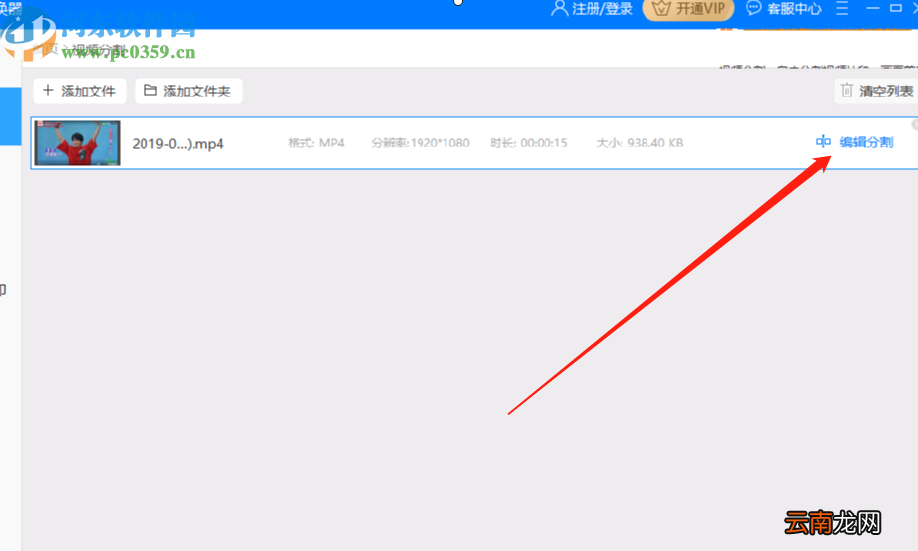Image resolution: width=918 pixels, height=551 pixels.
Task: Open 注册/登录 account login
Action: 602,9
